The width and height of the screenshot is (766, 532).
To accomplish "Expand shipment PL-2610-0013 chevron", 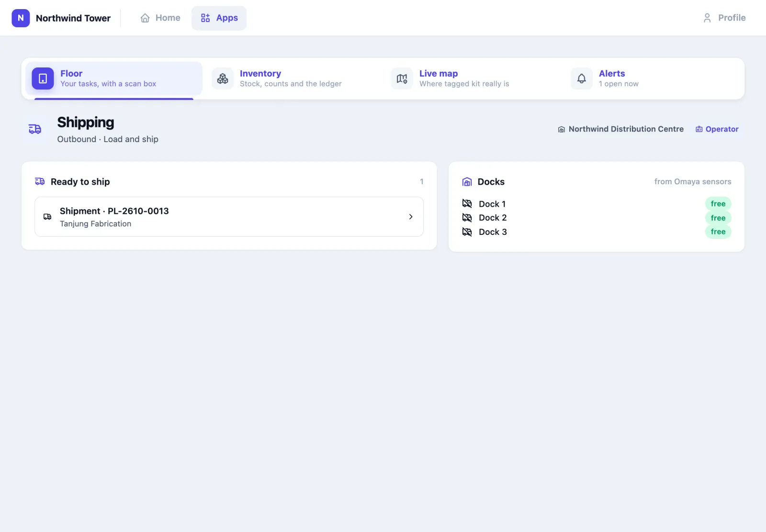I will [411, 217].
